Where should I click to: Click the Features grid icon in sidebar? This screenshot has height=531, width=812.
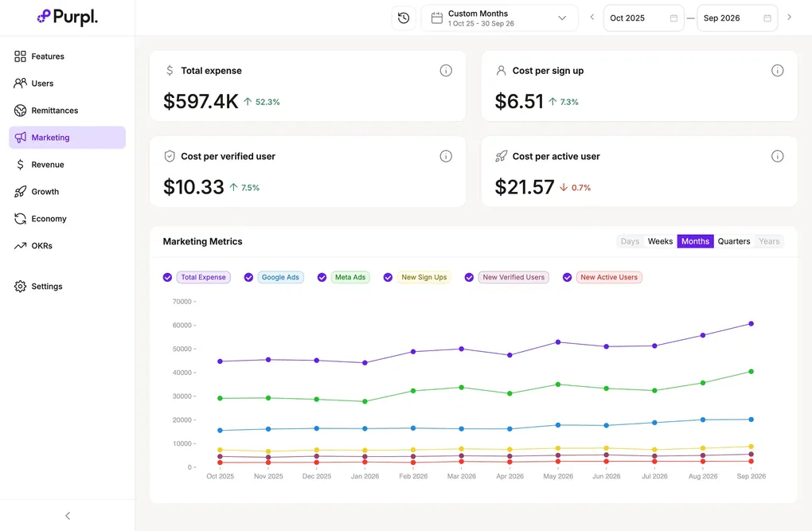coord(20,57)
